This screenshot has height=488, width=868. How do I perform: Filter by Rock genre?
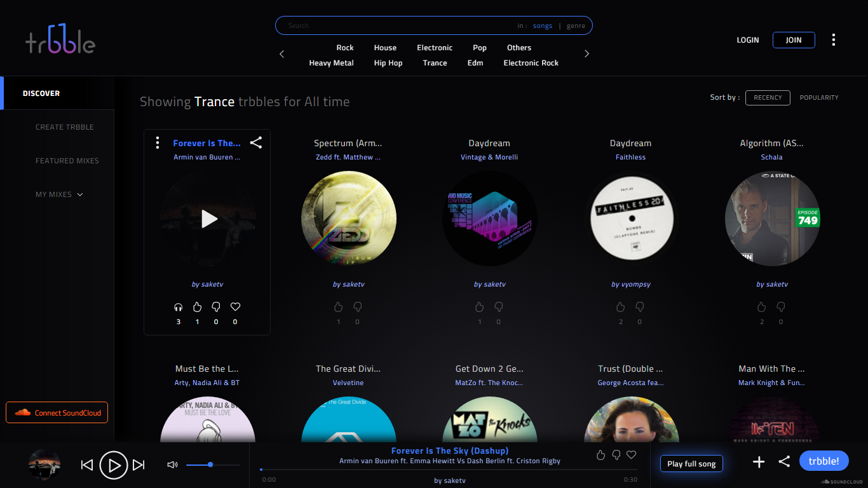(x=345, y=48)
